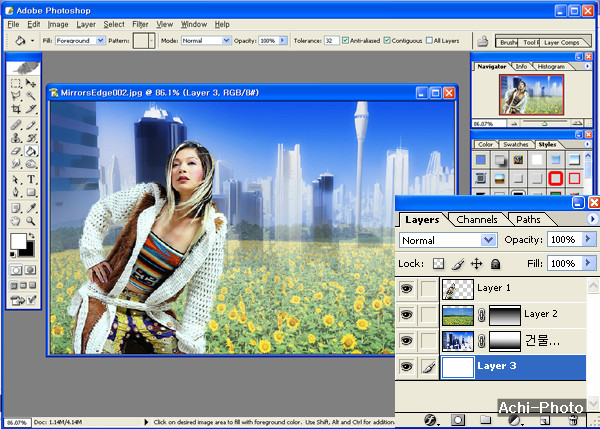Pick the Zoom magnifier tool
600x429 pixels.
click(31, 220)
